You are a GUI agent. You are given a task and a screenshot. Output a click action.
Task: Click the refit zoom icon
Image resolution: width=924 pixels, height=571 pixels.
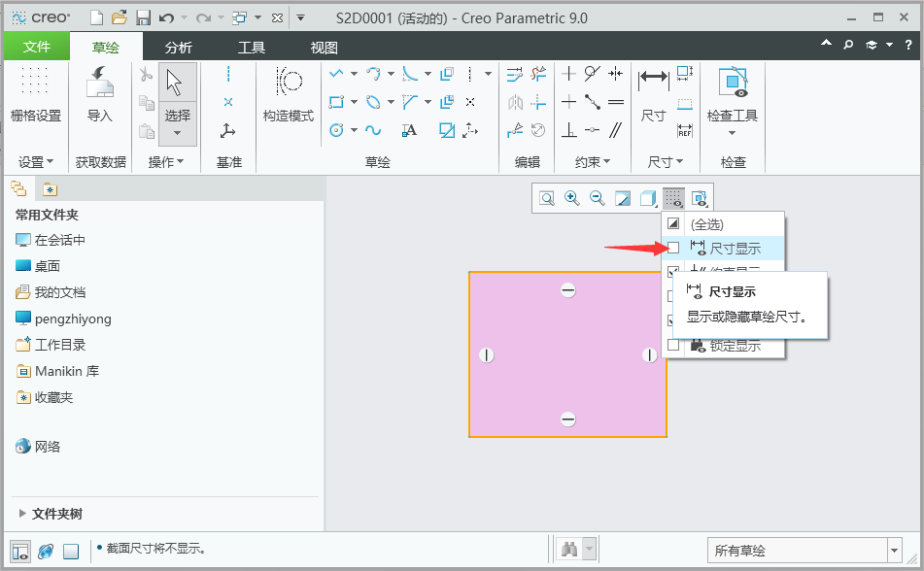coord(547,198)
